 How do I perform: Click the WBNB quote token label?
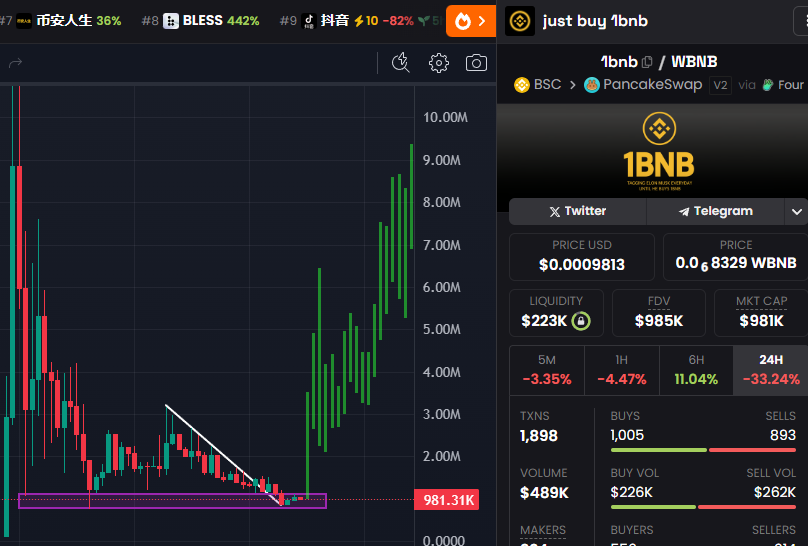[x=694, y=62]
